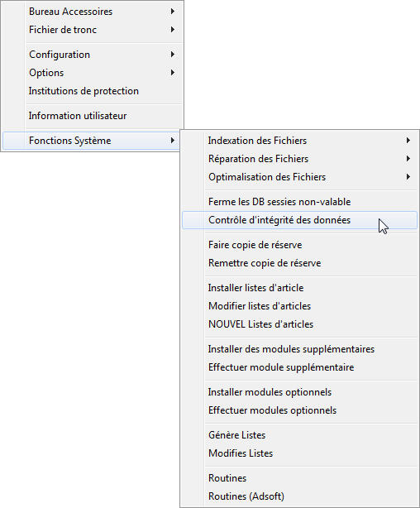Open the Configuration submenu
This screenshot has width=420, height=508.
93,55
